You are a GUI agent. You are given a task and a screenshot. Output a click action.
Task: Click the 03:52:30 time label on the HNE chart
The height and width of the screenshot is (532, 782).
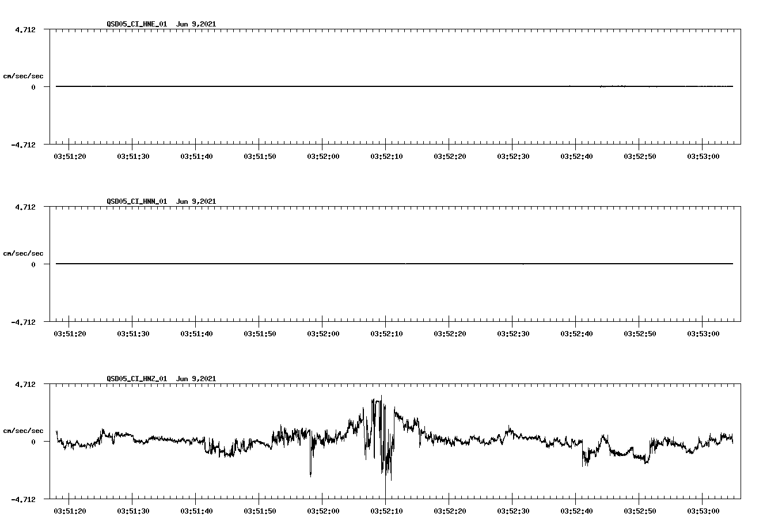(x=513, y=157)
